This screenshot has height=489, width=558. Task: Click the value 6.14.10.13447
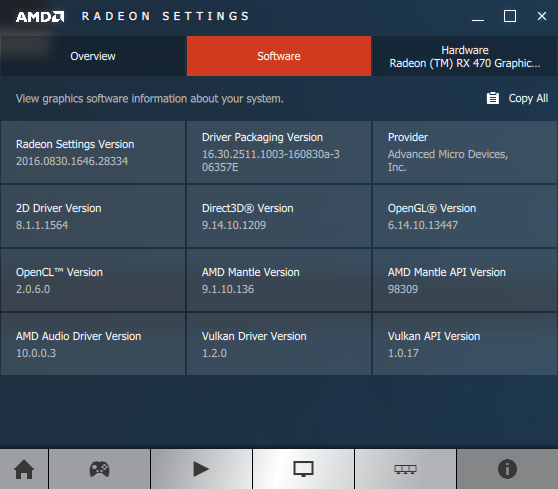point(423,225)
